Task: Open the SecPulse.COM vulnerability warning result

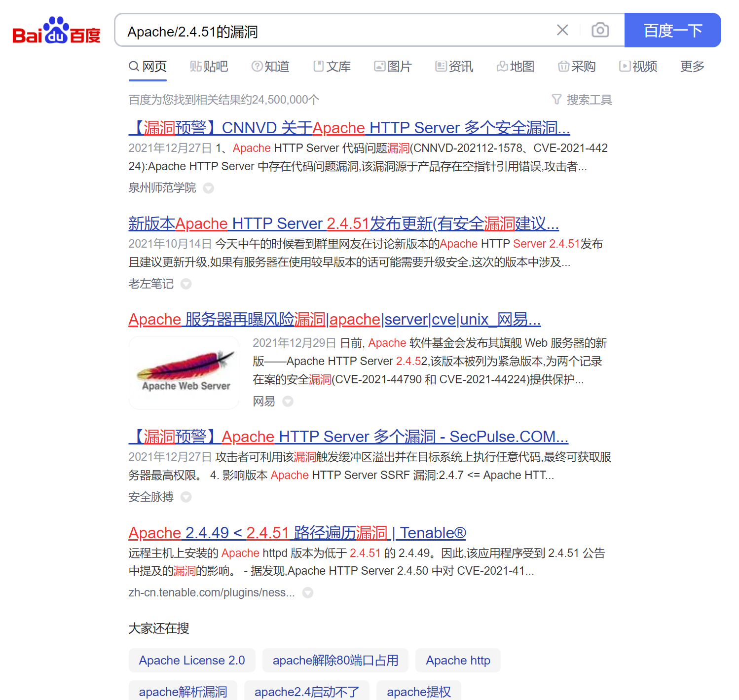Action: [x=348, y=437]
